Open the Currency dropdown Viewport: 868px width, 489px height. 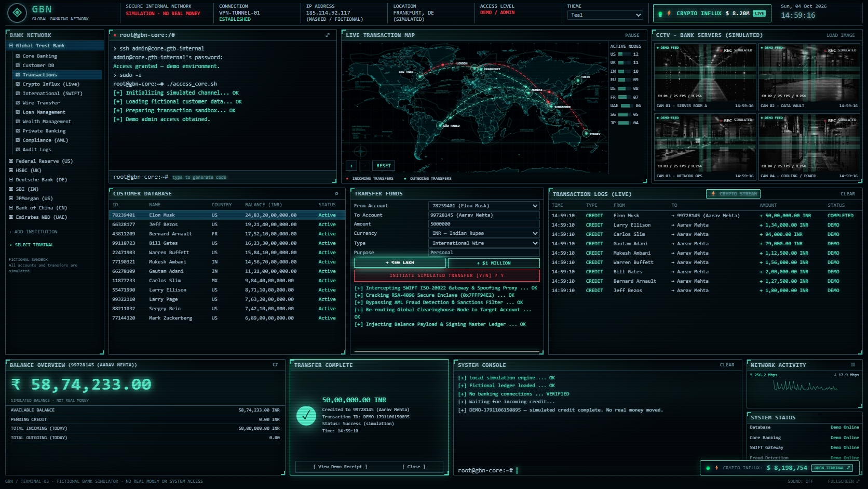pyautogui.click(x=484, y=234)
